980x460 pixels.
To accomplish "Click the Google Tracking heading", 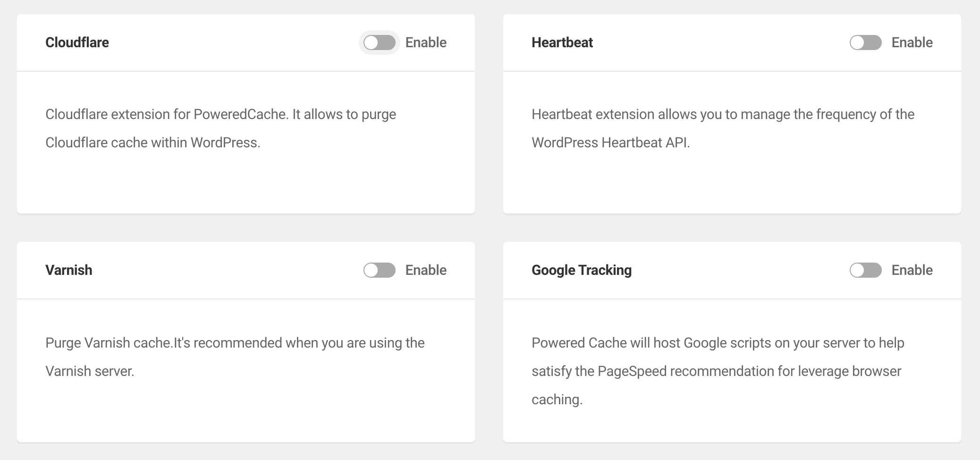I will tap(582, 270).
